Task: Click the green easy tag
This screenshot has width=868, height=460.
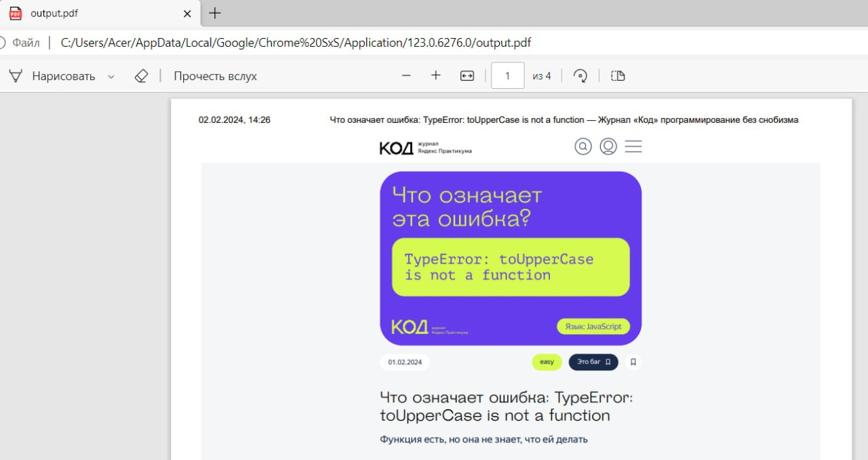Action: coord(547,362)
